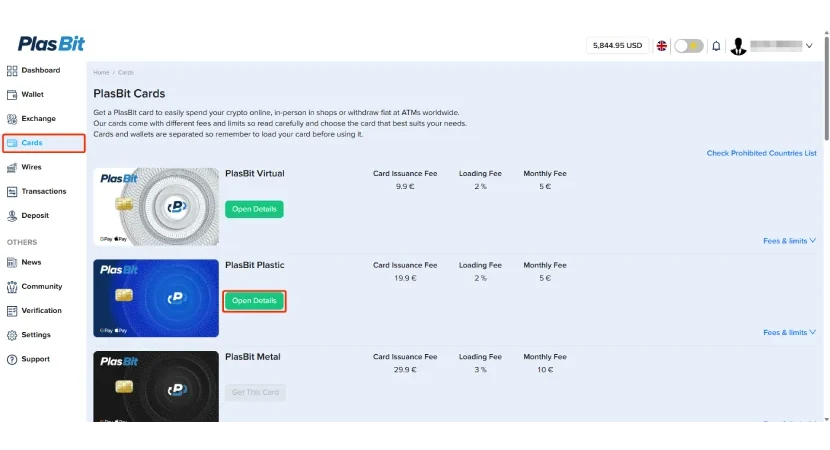Click the Home breadcrumb link
This screenshot has width=830, height=450.
point(101,73)
